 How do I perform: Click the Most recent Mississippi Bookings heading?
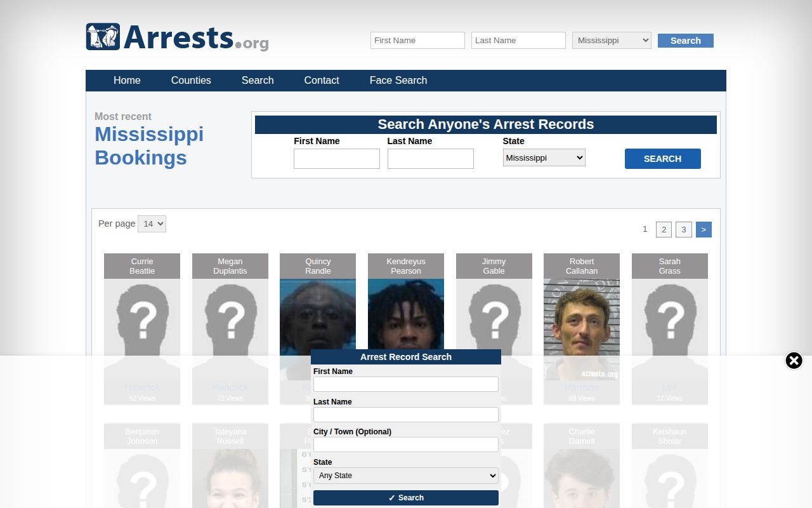click(149, 140)
